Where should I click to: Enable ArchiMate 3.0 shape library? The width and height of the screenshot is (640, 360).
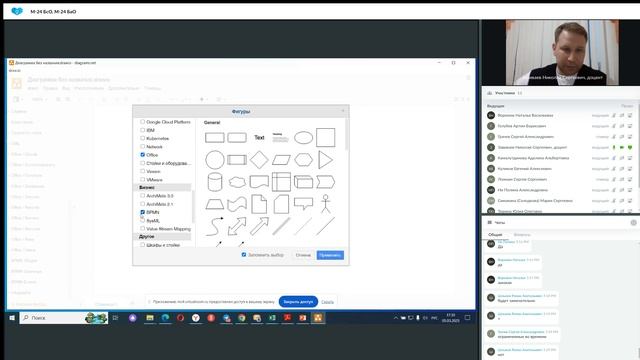[x=142, y=196]
